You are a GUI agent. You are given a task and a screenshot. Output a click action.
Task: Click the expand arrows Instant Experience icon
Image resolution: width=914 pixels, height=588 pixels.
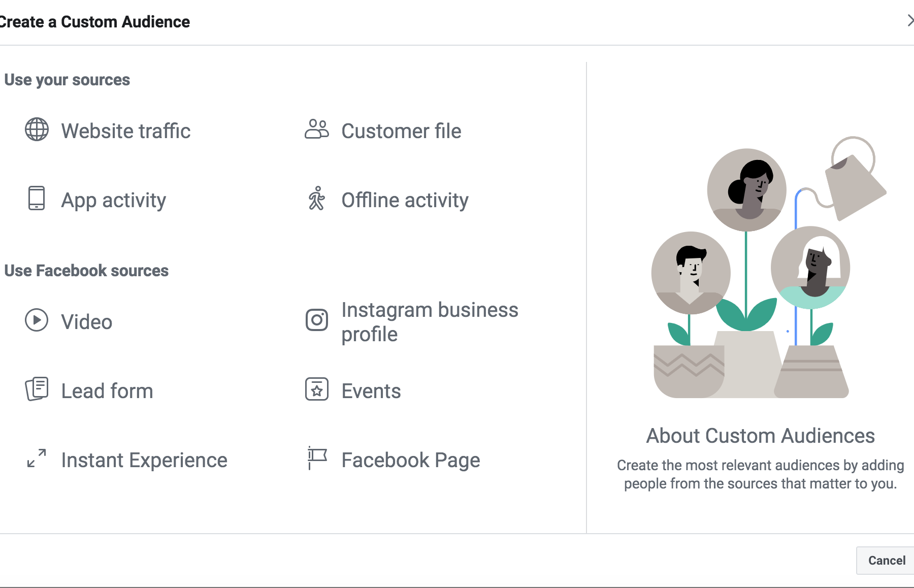(x=37, y=458)
